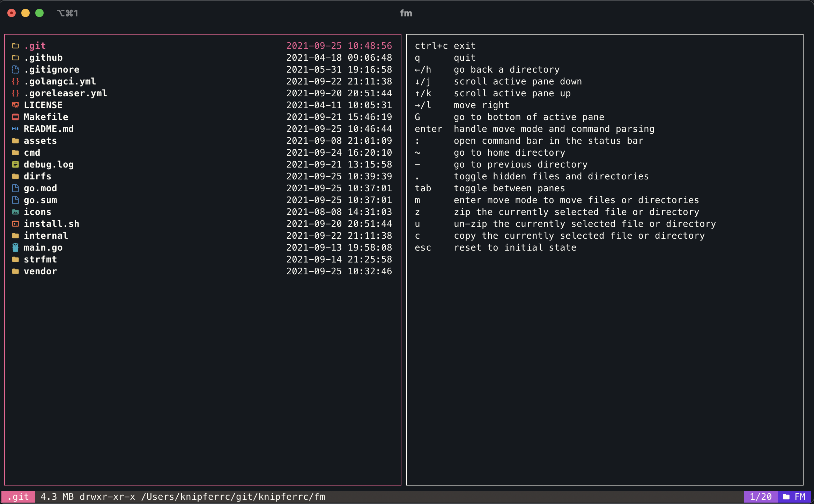Click the green macOS zoom window button
Viewport: 814px width, 504px height.
point(39,13)
